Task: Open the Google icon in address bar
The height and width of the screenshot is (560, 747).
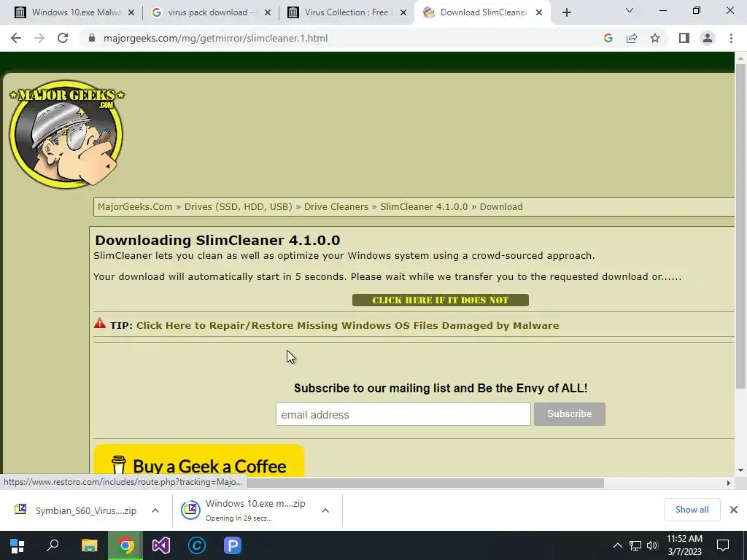Action: click(x=608, y=38)
